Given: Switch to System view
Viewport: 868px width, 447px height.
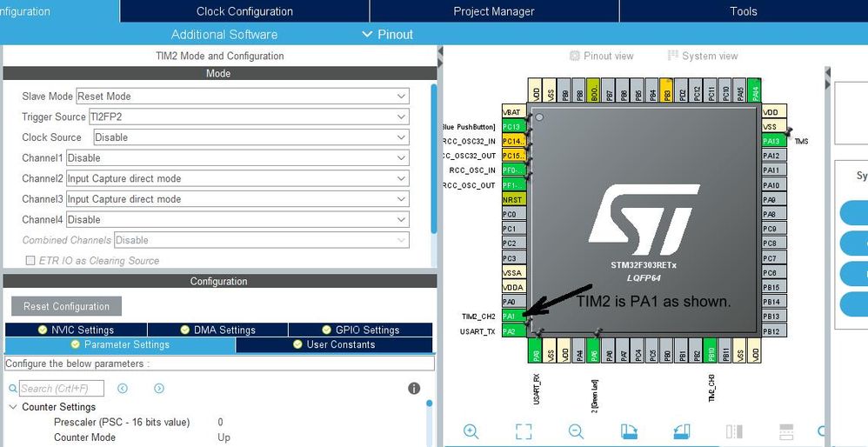Looking at the screenshot, I should pyautogui.click(x=703, y=56).
